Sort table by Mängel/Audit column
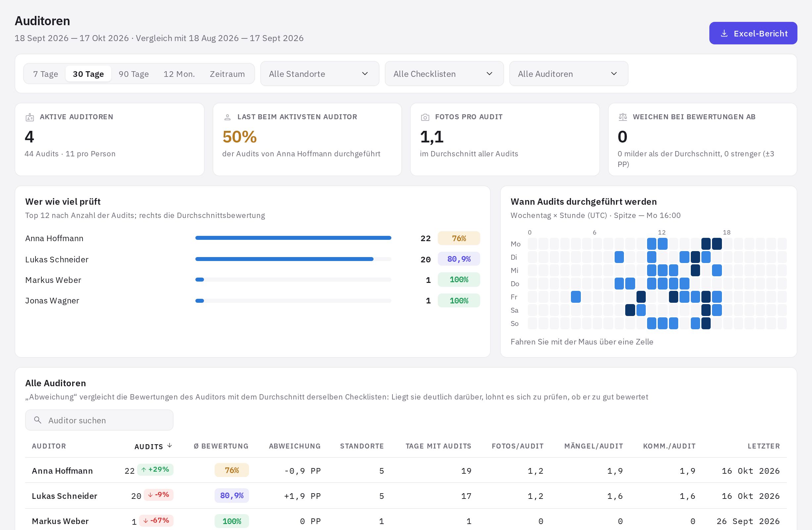Viewport: 812px width, 530px height. point(594,446)
